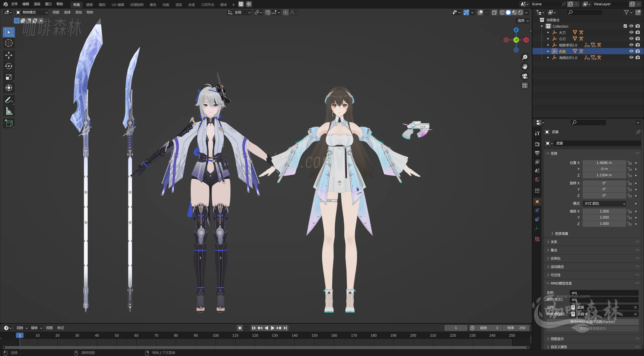The width and height of the screenshot is (644, 356).
Task: Select the Rotate tool
Action: (9, 66)
